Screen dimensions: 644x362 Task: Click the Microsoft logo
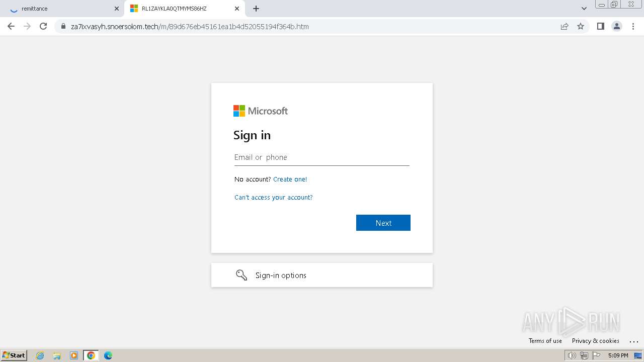[261, 111]
